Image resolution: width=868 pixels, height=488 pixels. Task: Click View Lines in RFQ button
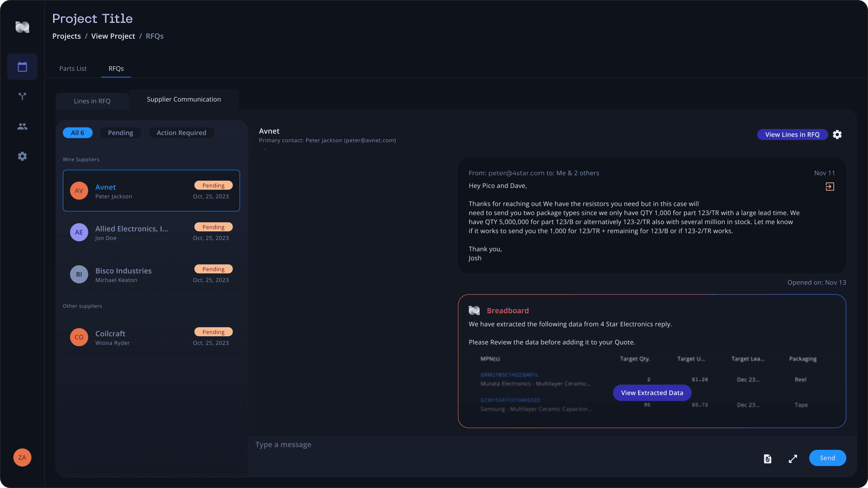click(792, 134)
